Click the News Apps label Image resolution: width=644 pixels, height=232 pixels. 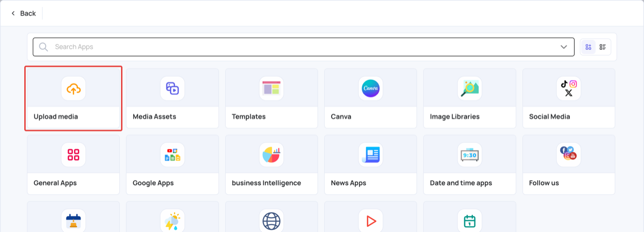[349, 183]
